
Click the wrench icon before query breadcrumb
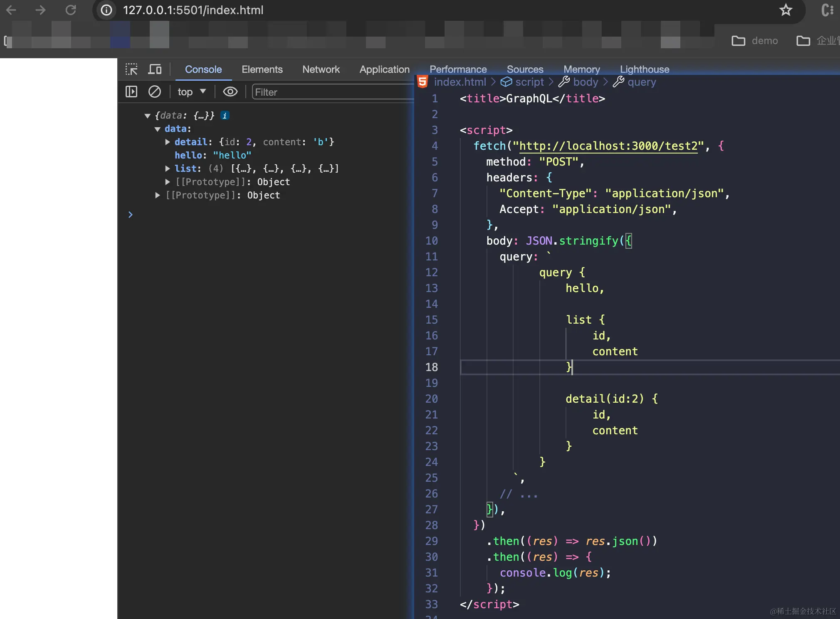pos(618,82)
